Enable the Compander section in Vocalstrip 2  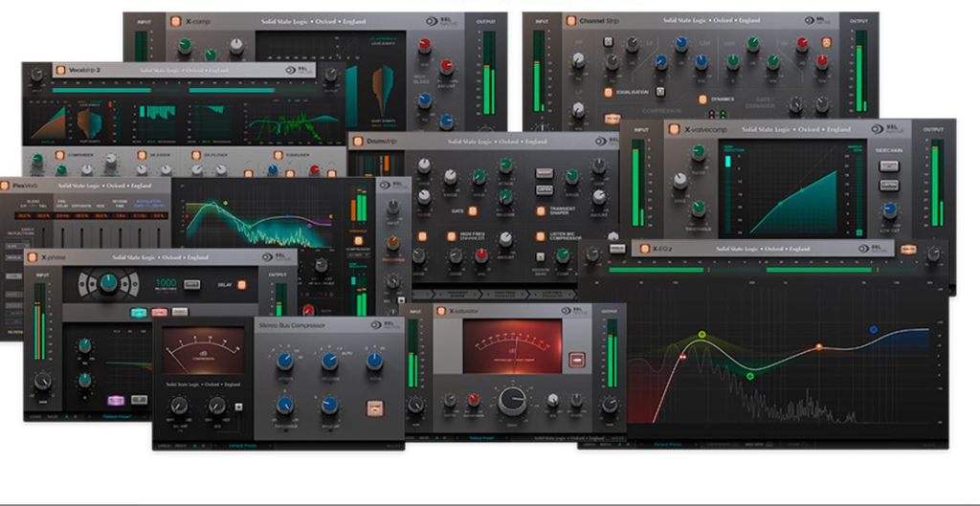click(60, 155)
